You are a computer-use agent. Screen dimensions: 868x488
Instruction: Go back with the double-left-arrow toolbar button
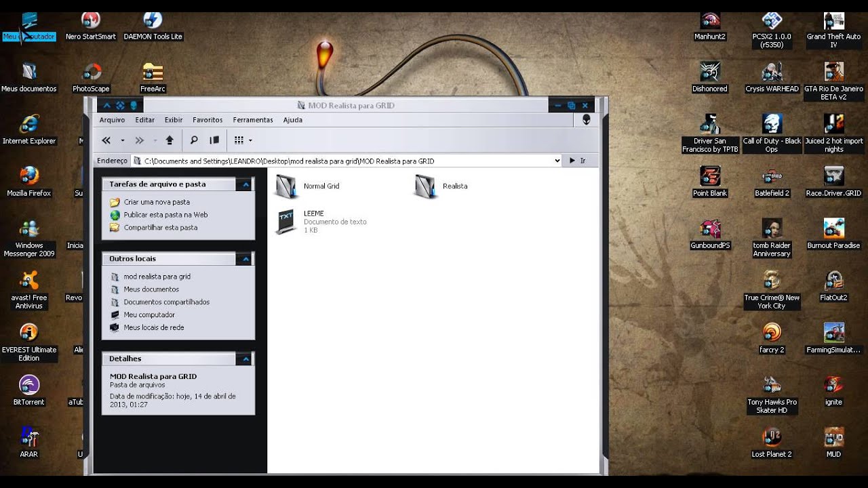[106, 140]
